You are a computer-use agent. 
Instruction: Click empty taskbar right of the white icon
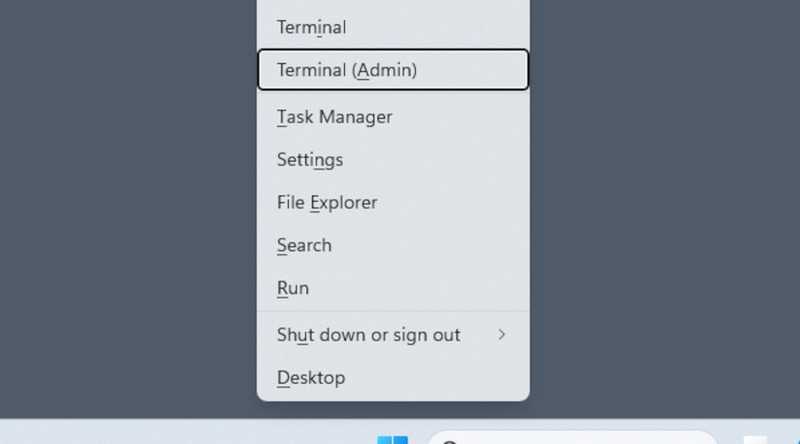point(785,432)
